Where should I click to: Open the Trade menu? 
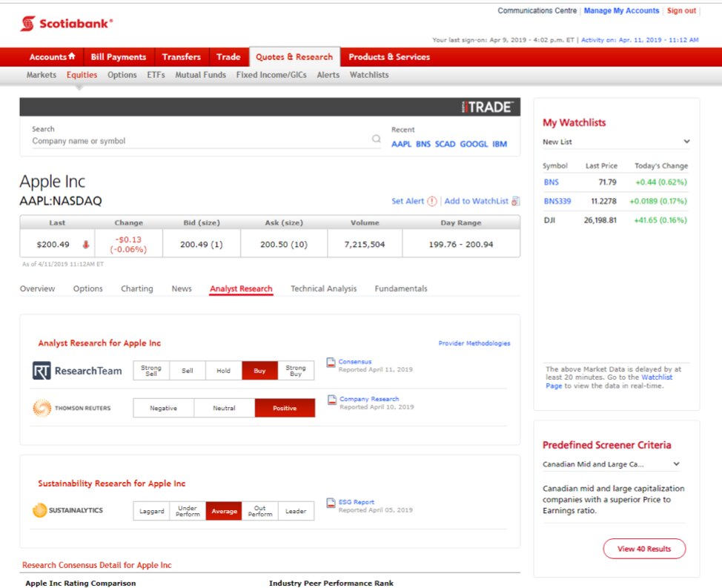228,56
